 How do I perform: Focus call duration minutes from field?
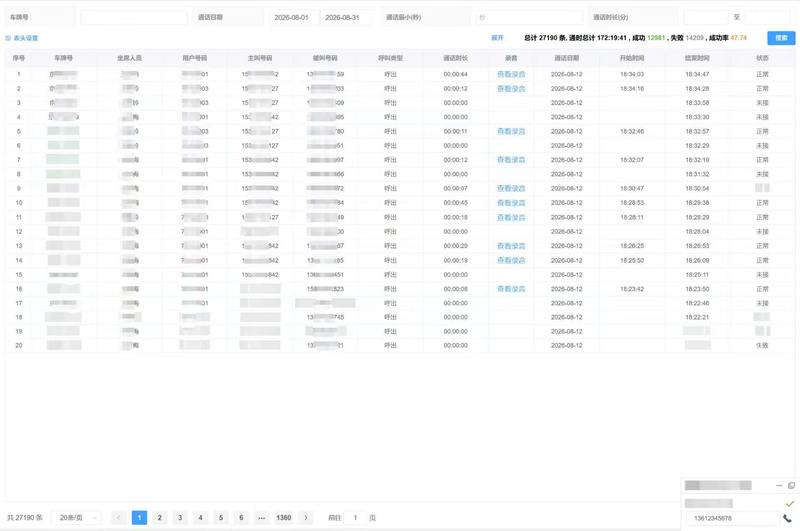(x=706, y=17)
